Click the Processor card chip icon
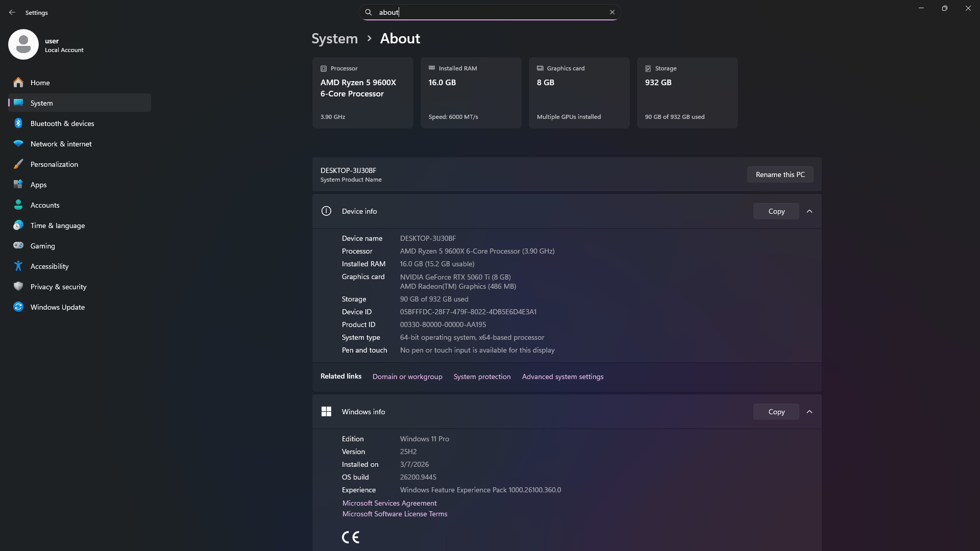Viewport: 980px width, 551px height. point(324,68)
